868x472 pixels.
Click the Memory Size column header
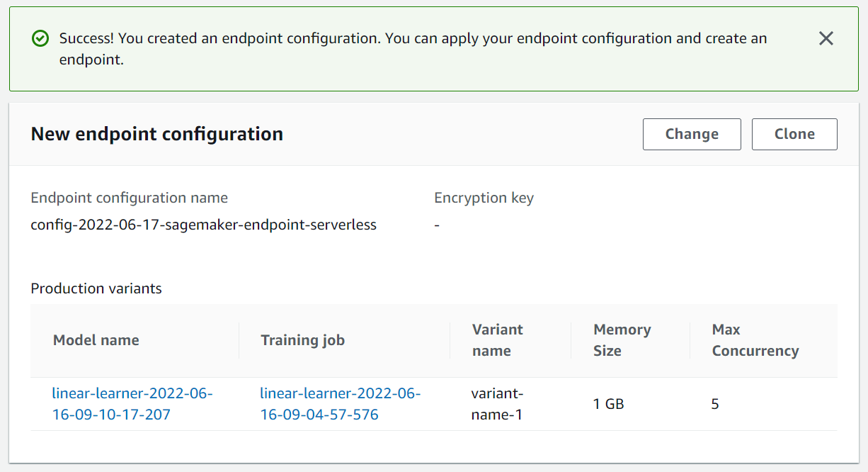[622, 340]
